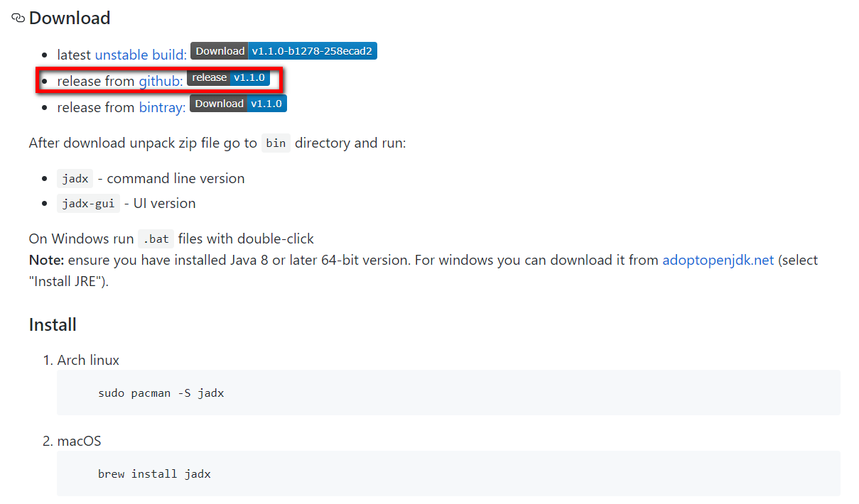Click the 'On Windows run' text
The width and height of the screenshot is (859, 504).
tap(81, 239)
